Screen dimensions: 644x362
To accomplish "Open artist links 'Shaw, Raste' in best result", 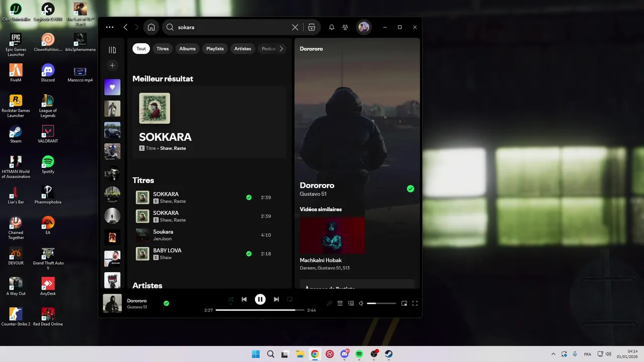I will 173,148.
